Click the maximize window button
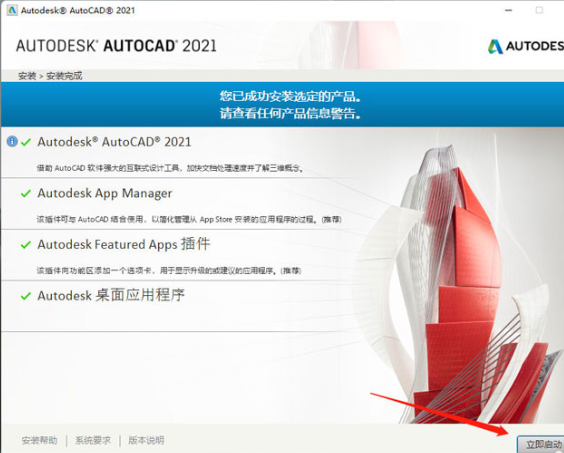This screenshot has width=564, height=453. tap(539, 10)
